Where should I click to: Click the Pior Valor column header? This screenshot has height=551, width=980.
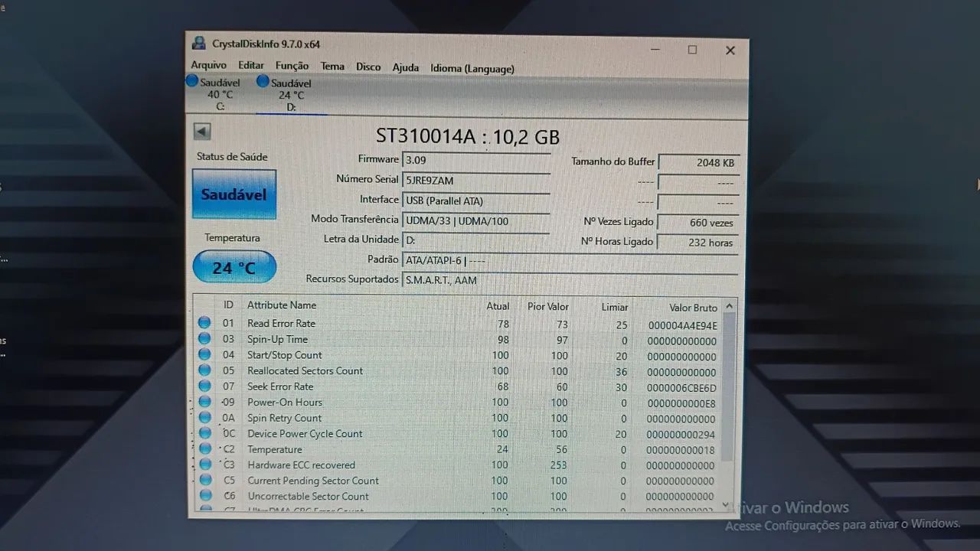point(548,306)
